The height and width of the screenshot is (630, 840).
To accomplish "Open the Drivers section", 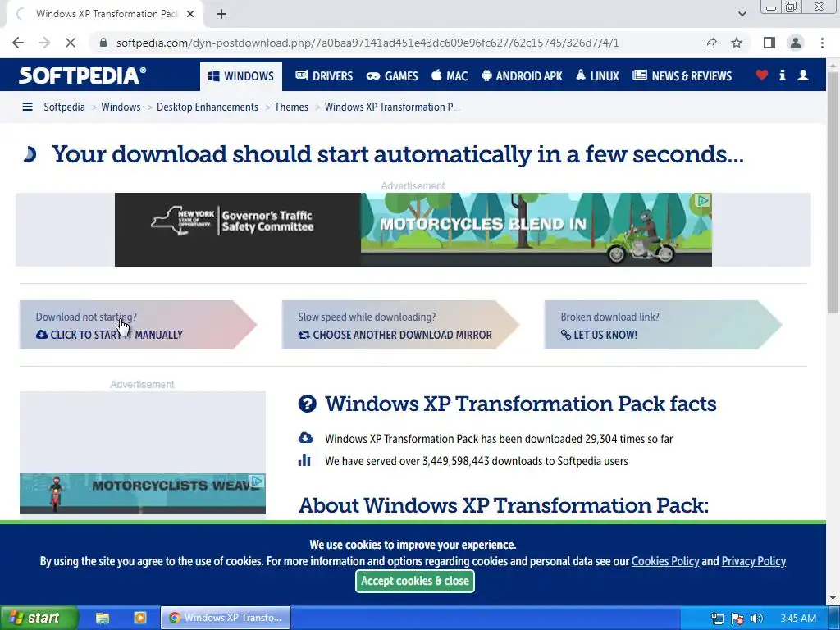I will 324,76.
